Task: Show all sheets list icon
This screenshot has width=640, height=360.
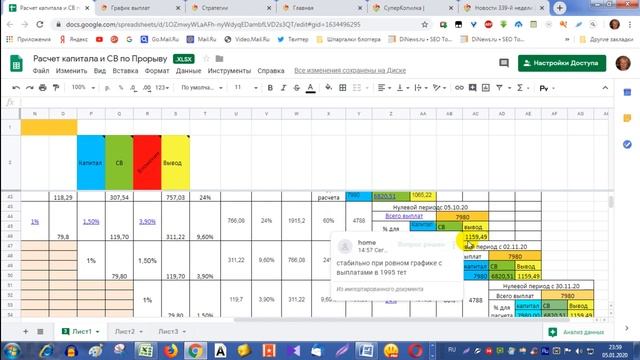Action: pyautogui.click(x=40, y=331)
